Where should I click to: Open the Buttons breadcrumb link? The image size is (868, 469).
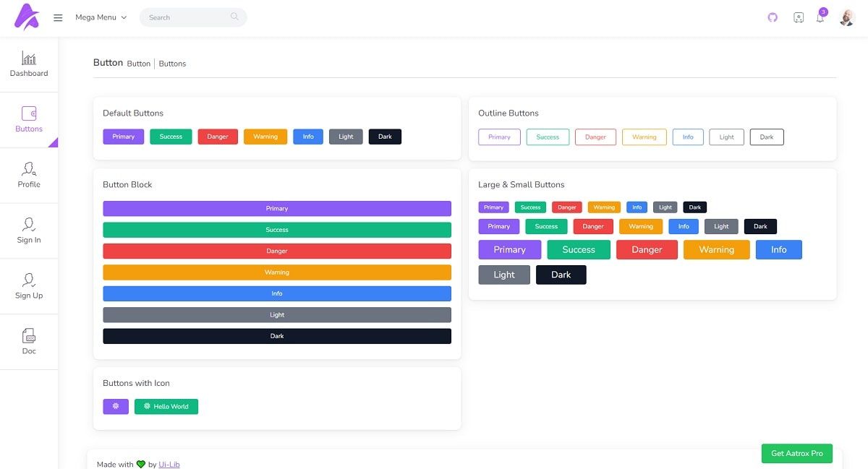(x=172, y=64)
